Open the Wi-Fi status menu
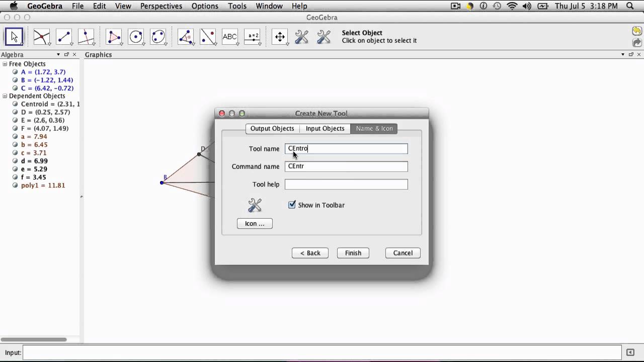644x362 pixels. (x=512, y=6)
